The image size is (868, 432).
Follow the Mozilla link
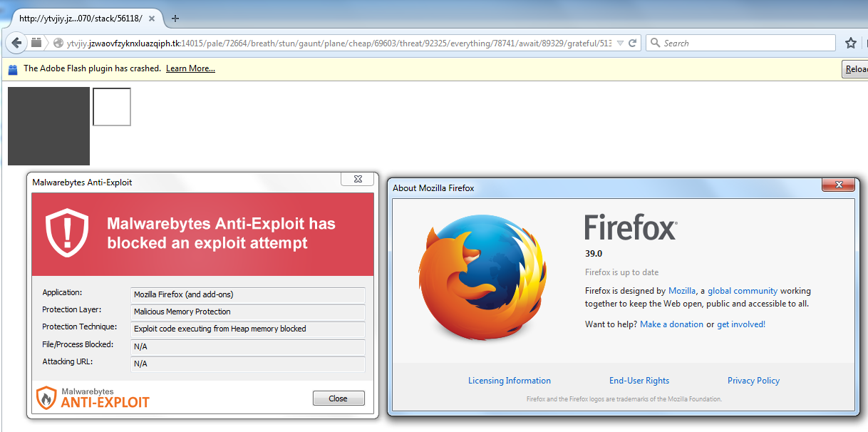click(x=682, y=291)
